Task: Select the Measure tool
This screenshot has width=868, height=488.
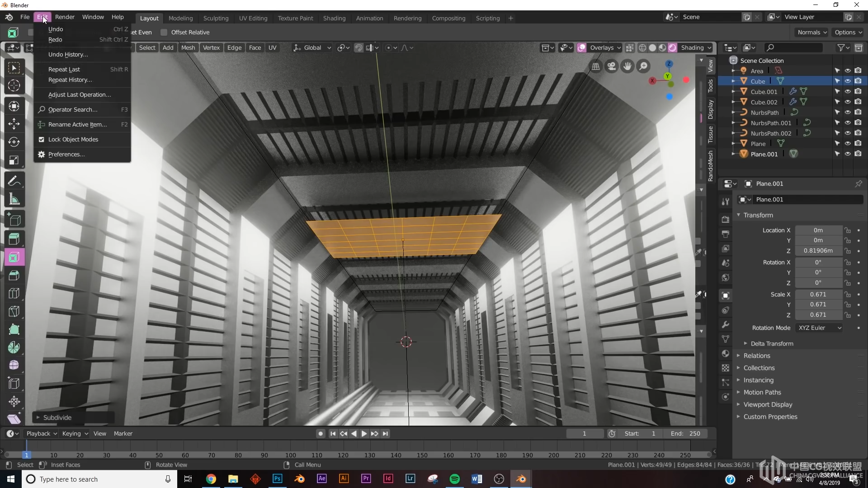Action: pyautogui.click(x=14, y=199)
